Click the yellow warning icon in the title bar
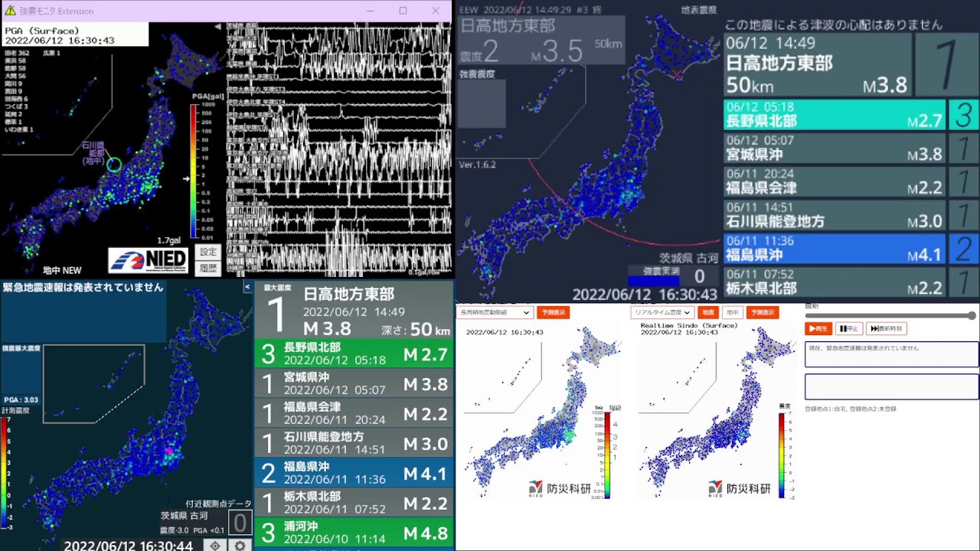The height and width of the screenshot is (551, 980). (x=10, y=11)
